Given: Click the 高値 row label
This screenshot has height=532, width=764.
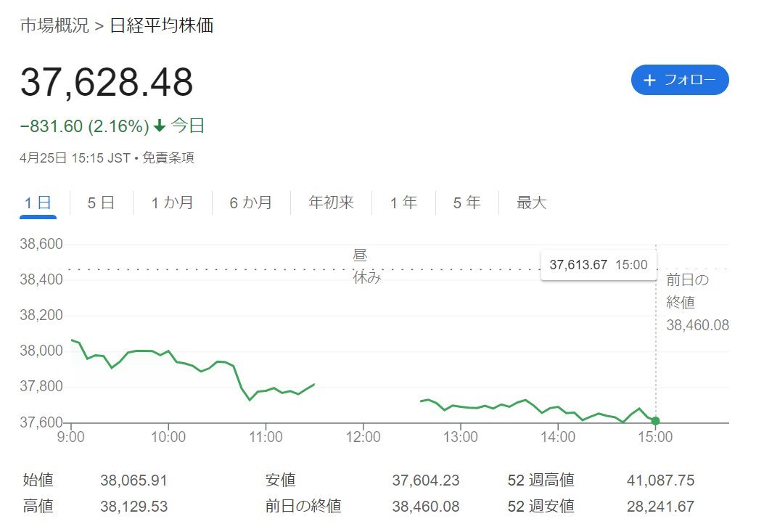Looking at the screenshot, I should click(38, 507).
